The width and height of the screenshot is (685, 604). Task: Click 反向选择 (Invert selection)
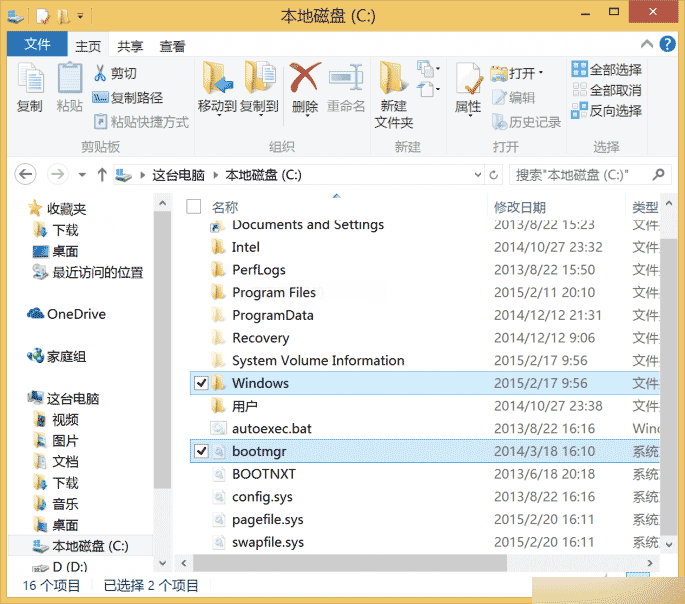point(607,110)
